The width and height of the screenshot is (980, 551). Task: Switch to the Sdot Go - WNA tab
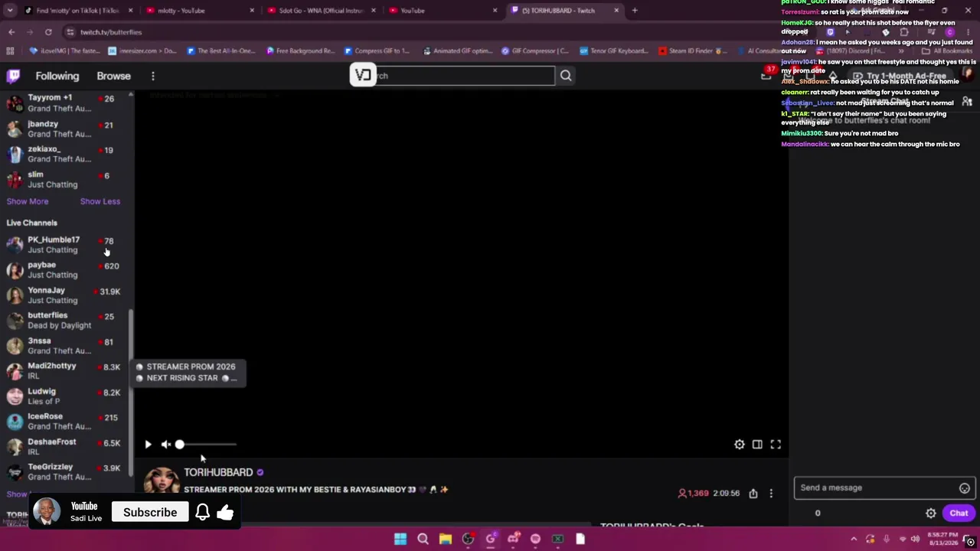(x=320, y=11)
